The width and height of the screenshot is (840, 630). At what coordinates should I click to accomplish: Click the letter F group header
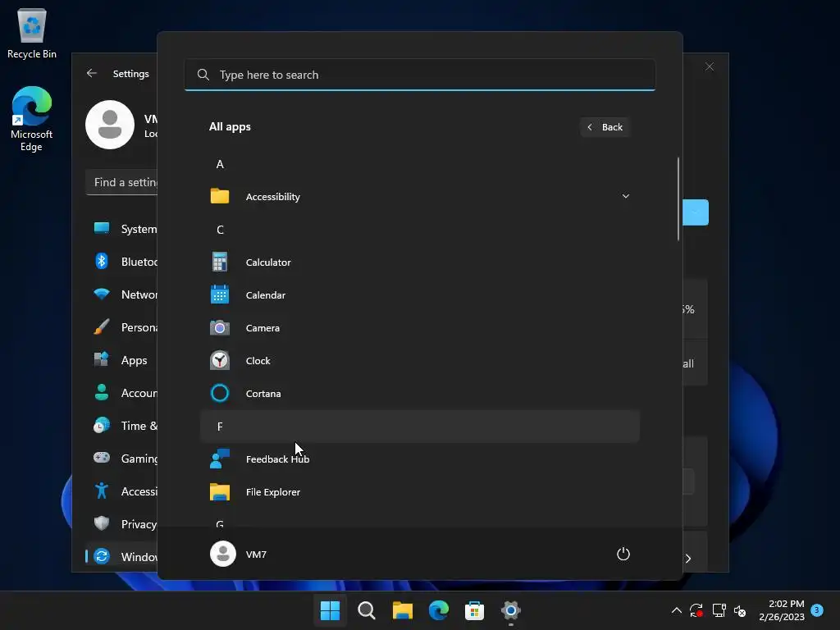point(419,427)
